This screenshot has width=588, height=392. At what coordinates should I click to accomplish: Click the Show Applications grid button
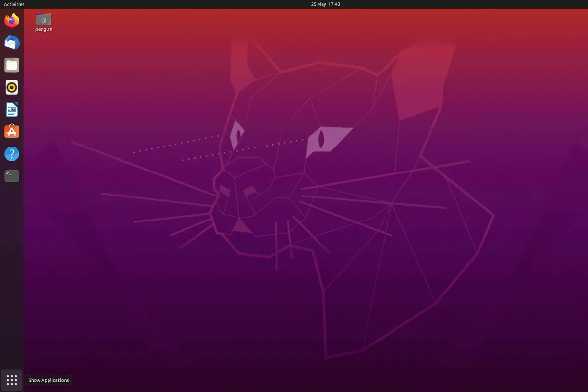point(12,380)
